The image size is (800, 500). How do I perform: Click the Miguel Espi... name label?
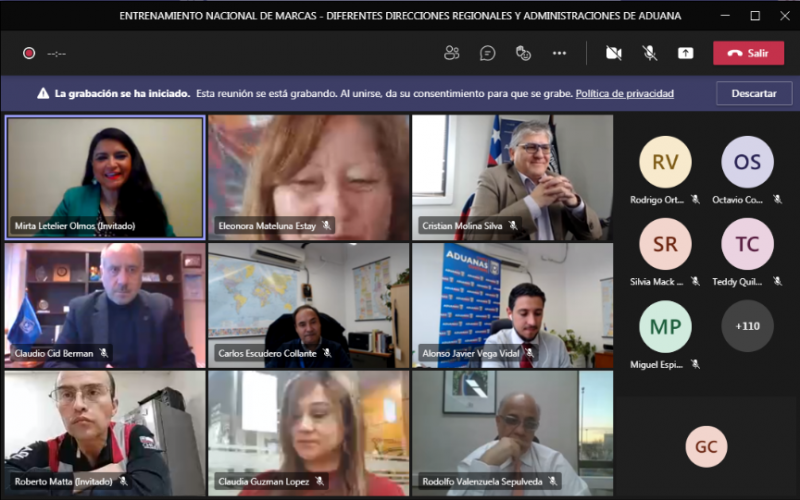pos(656,364)
